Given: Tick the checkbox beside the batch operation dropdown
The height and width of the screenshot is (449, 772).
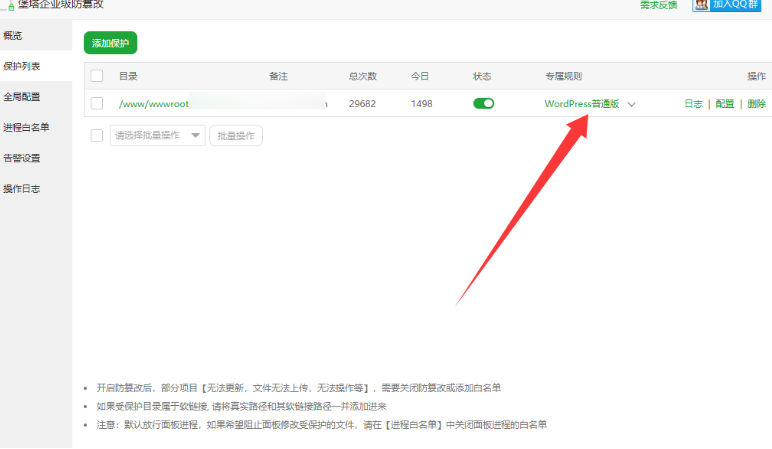Looking at the screenshot, I should 97,135.
